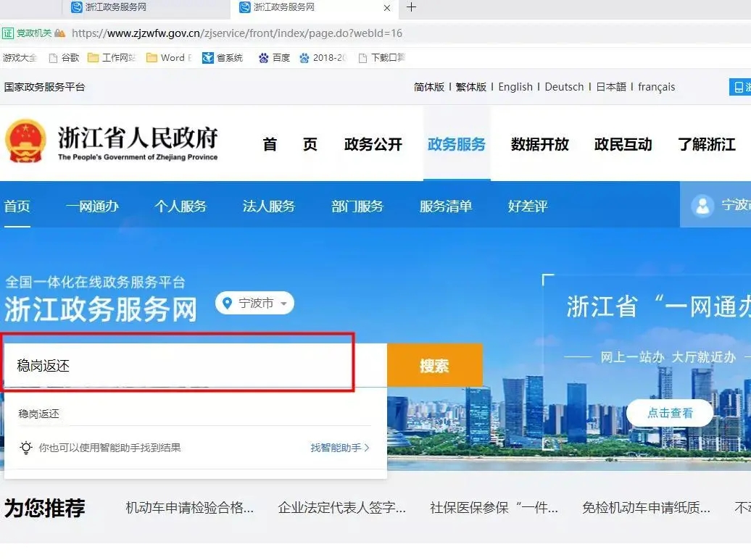
Task: Open the 好差评 navigation item
Action: [528, 206]
